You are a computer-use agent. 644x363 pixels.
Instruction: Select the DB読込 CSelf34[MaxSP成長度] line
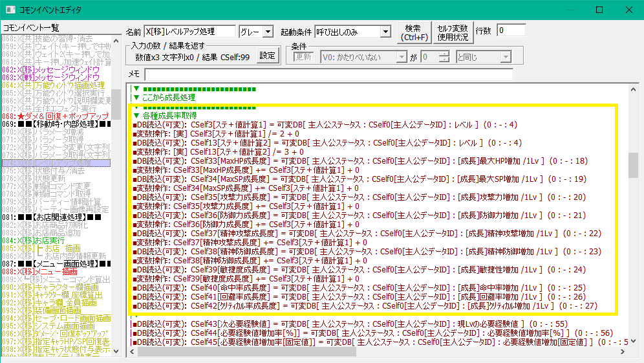coord(360,179)
